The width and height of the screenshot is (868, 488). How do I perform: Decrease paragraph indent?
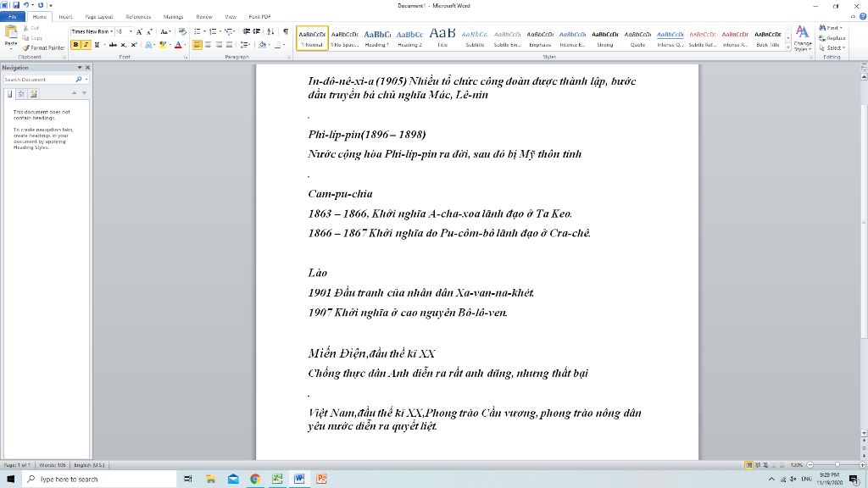coord(247,32)
